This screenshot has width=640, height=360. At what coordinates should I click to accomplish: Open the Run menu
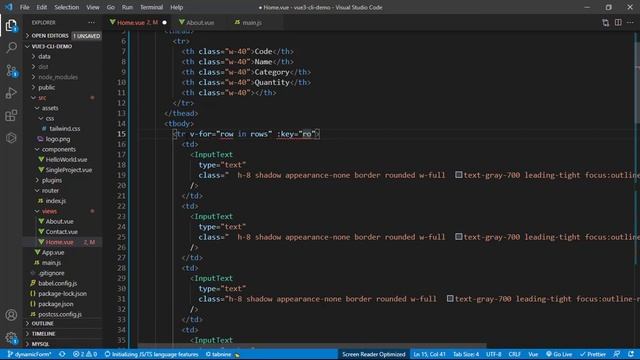[127, 7]
